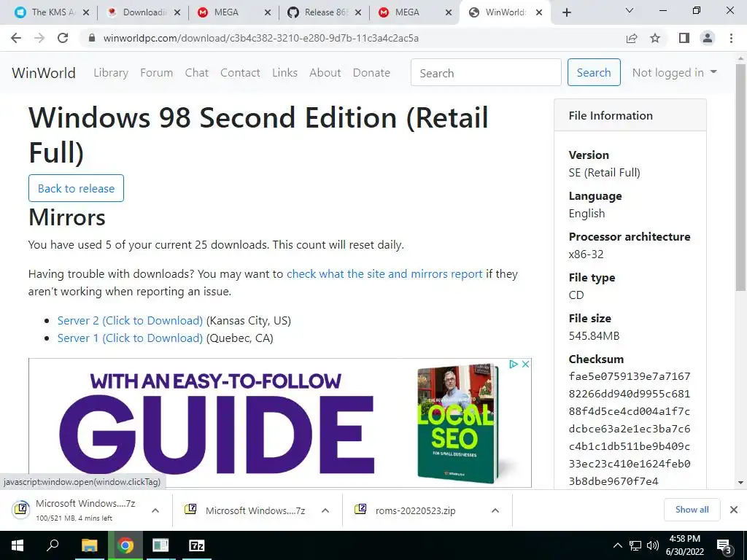747x560 pixels.
Task: Click the address bar URL
Action: pyautogui.click(x=261, y=38)
